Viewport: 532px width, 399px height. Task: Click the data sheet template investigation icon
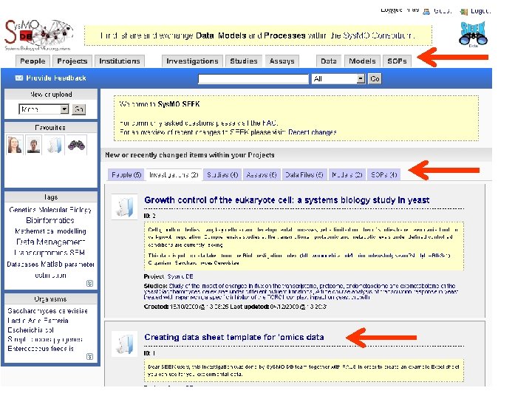[125, 344]
